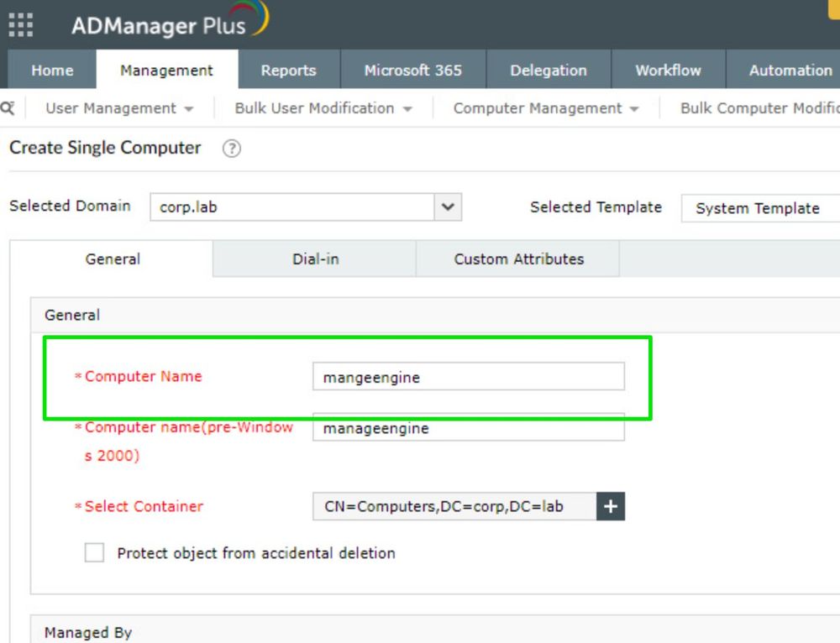
Task: Open the Delegation tab
Action: pyautogui.click(x=549, y=71)
